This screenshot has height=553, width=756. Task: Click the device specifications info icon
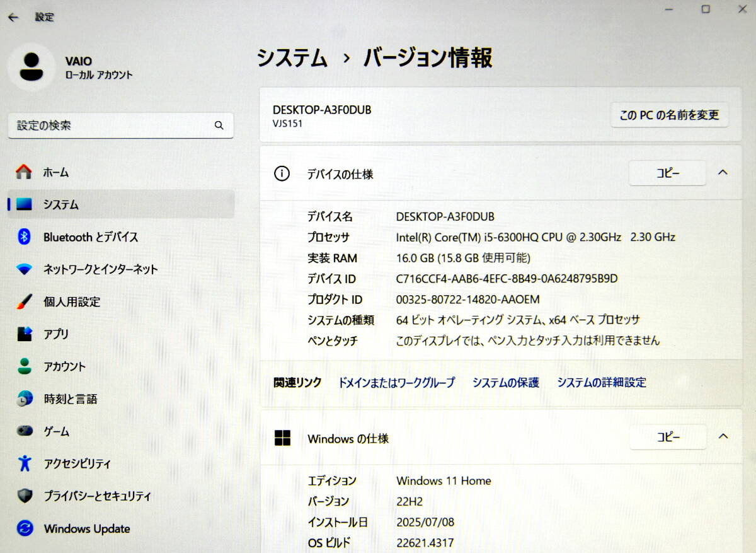tap(282, 173)
